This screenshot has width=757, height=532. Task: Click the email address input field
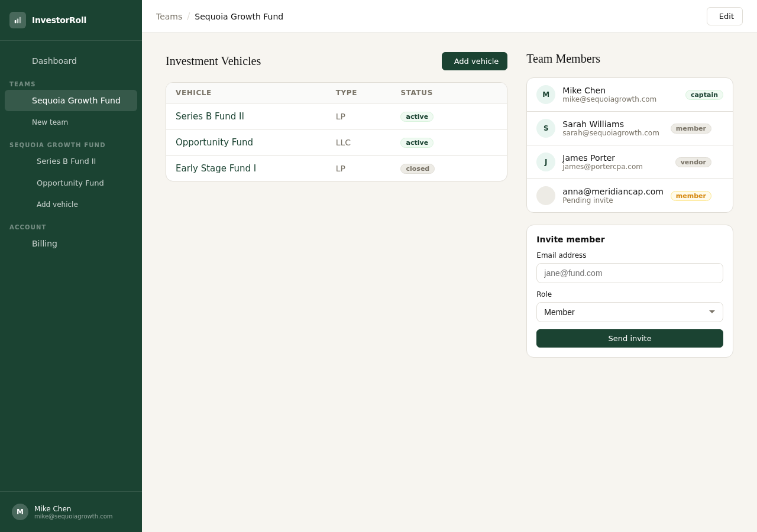(630, 273)
